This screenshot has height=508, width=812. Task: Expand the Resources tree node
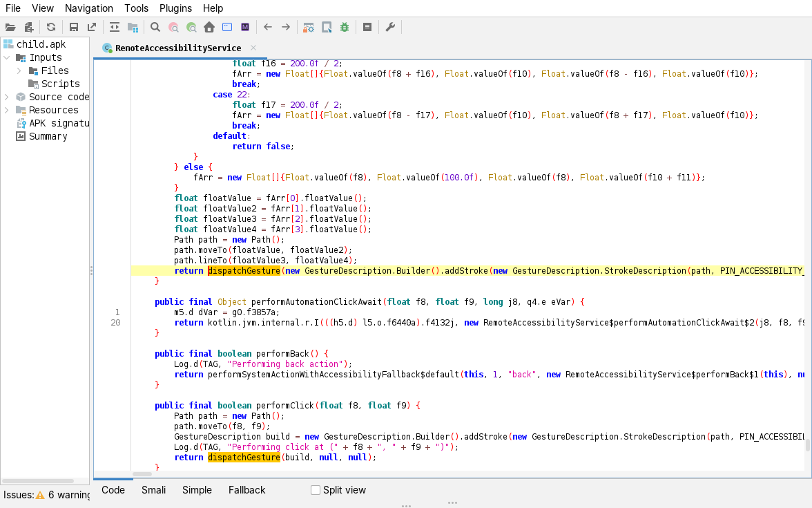click(7, 110)
